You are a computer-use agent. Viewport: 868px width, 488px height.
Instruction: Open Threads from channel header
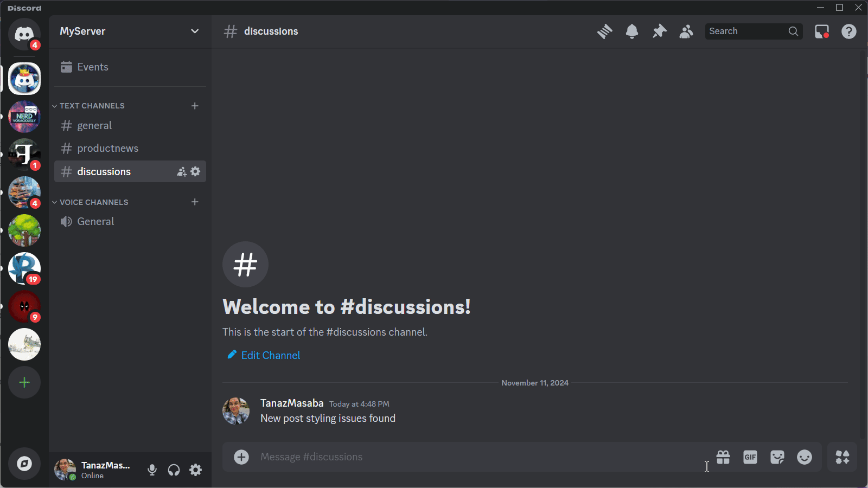605,31
